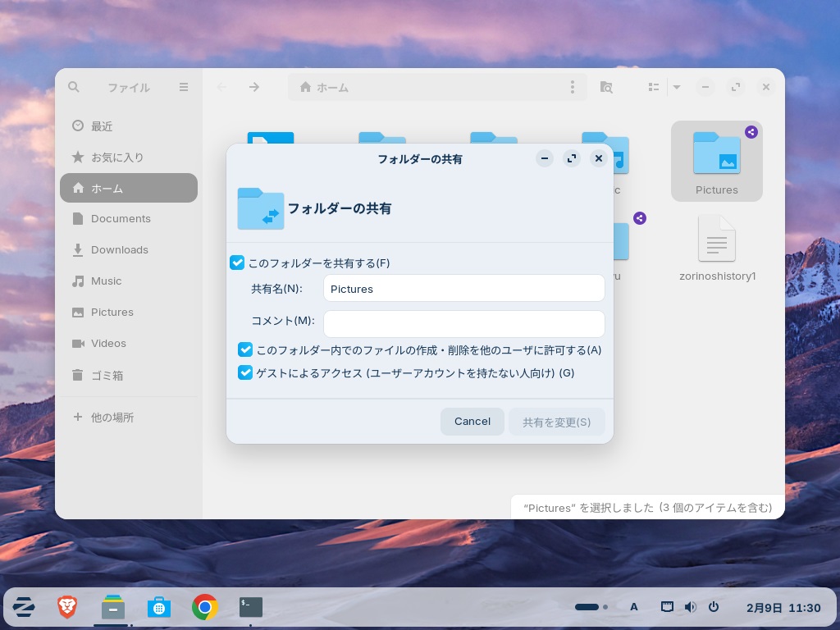The height and width of the screenshot is (630, 840).
Task: Click the folder search icon in toolbar
Action: (x=606, y=87)
